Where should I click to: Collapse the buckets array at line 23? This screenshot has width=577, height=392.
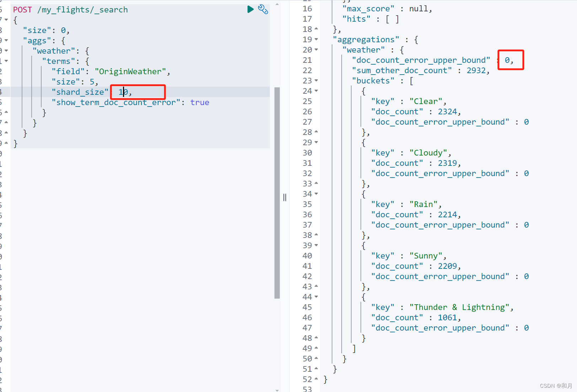point(316,81)
